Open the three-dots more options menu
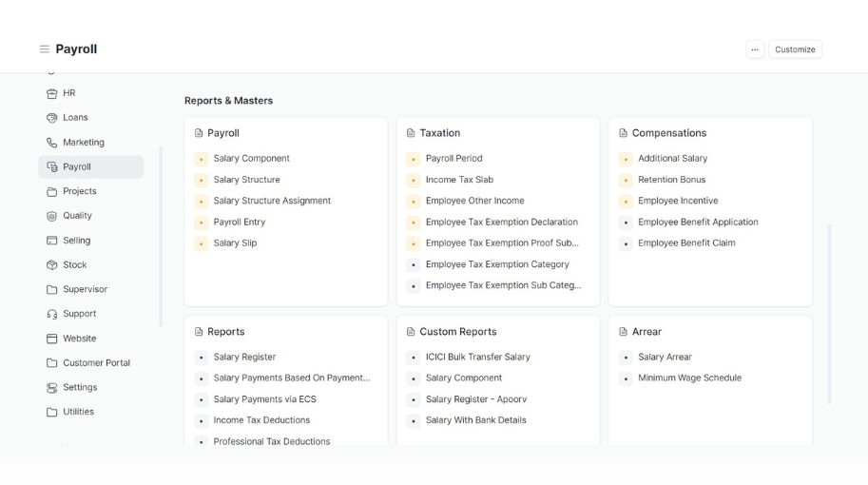 755,49
